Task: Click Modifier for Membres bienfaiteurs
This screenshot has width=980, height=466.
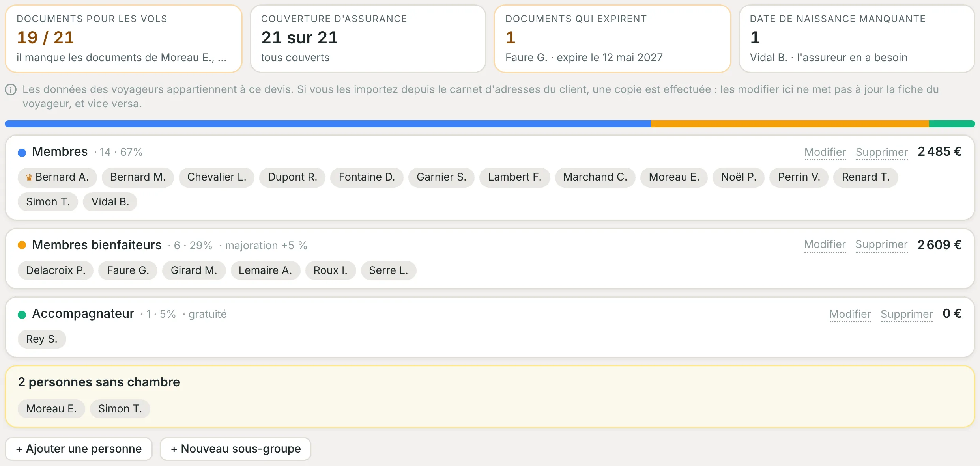Action: pos(825,244)
